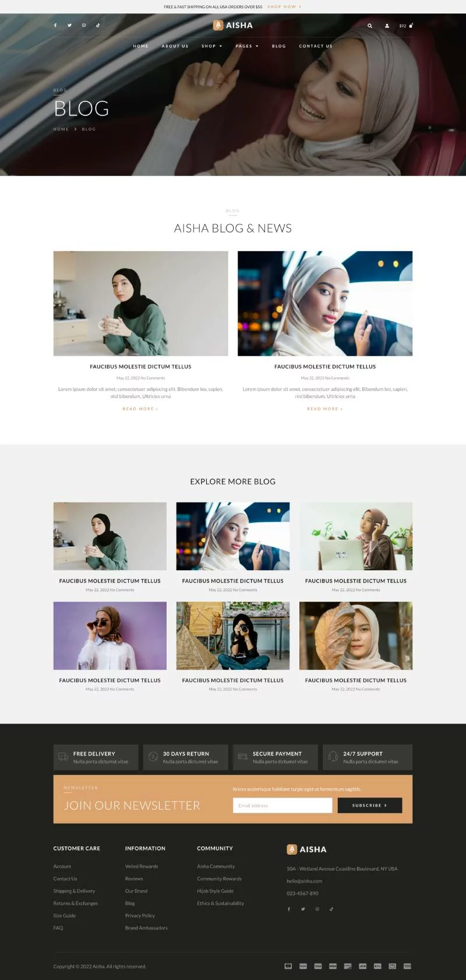This screenshot has width=466, height=980.
Task: Open the Twitter icon in the top header
Action: pyautogui.click(x=69, y=25)
